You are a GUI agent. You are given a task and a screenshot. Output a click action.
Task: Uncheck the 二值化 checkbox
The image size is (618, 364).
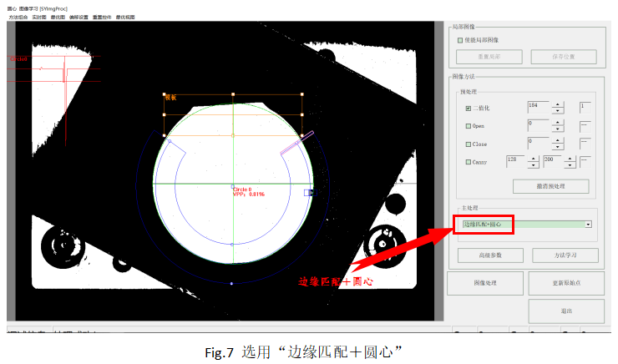(468, 108)
